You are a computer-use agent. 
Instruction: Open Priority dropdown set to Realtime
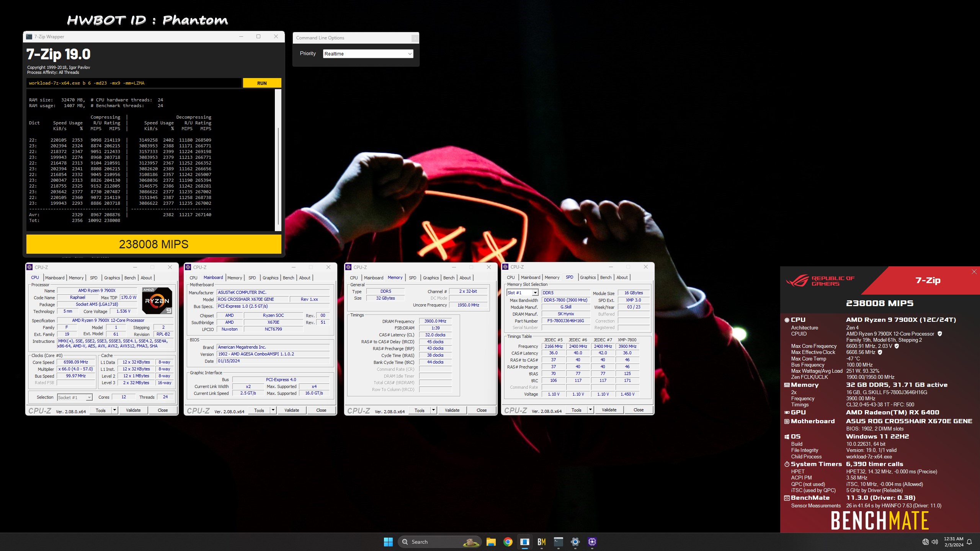(x=368, y=54)
